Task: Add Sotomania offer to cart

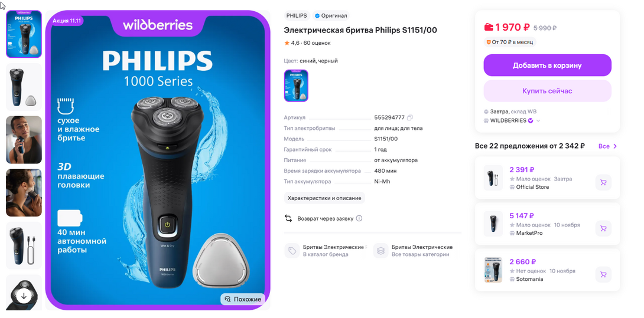Action: (603, 274)
